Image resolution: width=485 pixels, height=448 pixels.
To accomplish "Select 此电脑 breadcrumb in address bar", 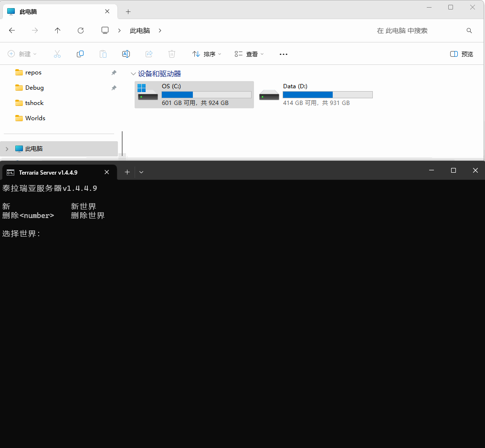I will (140, 31).
